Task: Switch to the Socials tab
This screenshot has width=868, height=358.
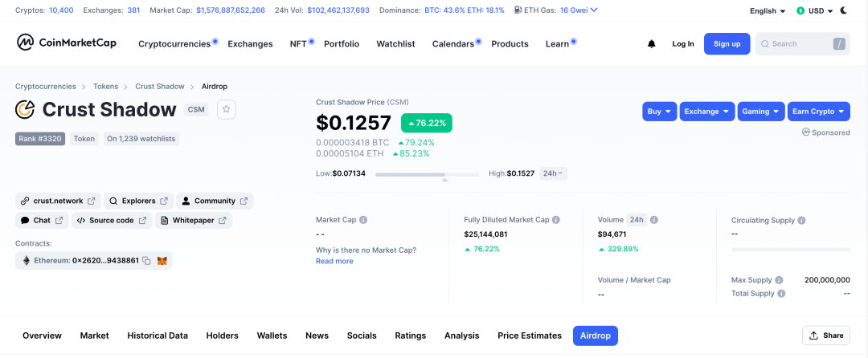Action: (x=362, y=336)
